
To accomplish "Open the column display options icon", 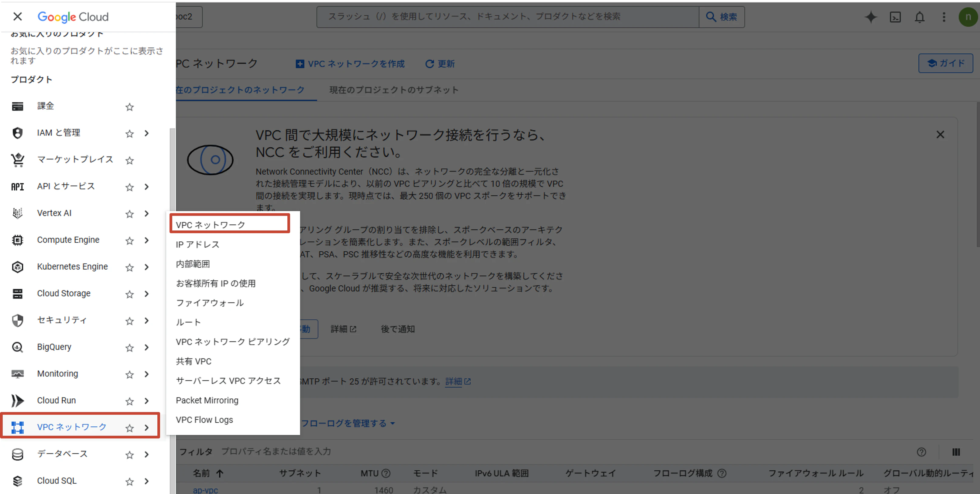I will click(956, 452).
